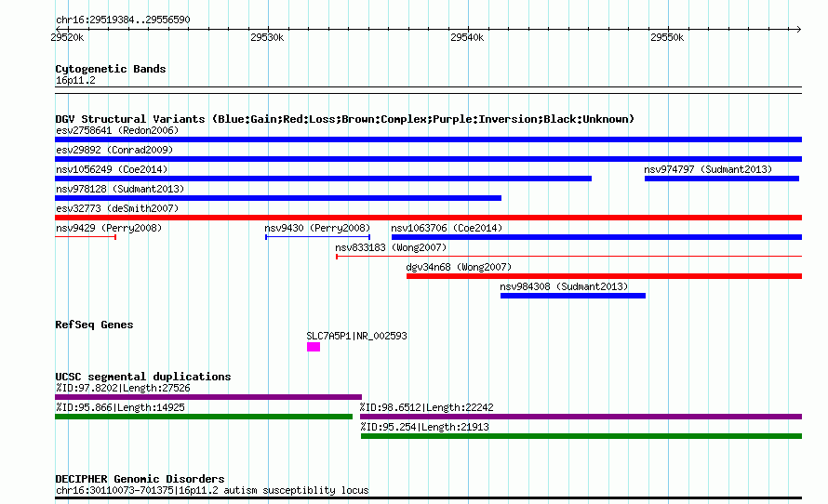
Task: Click the 29550k ruler tick label
Action: [667, 37]
